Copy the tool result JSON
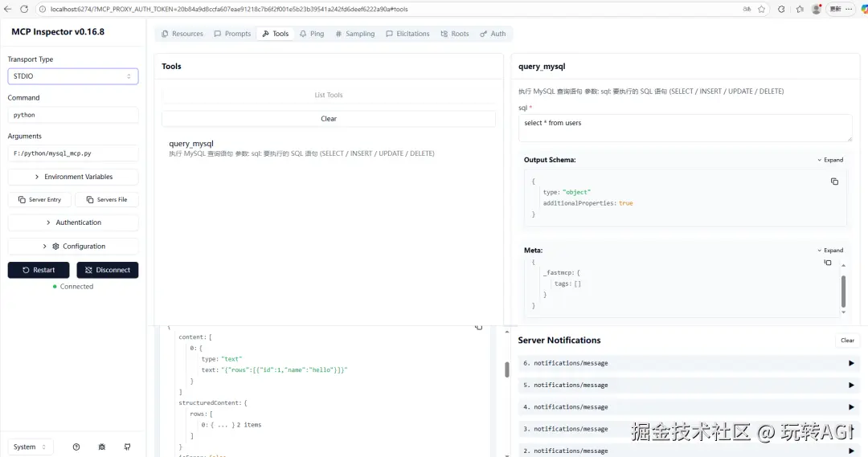The height and width of the screenshot is (457, 868). click(479, 328)
